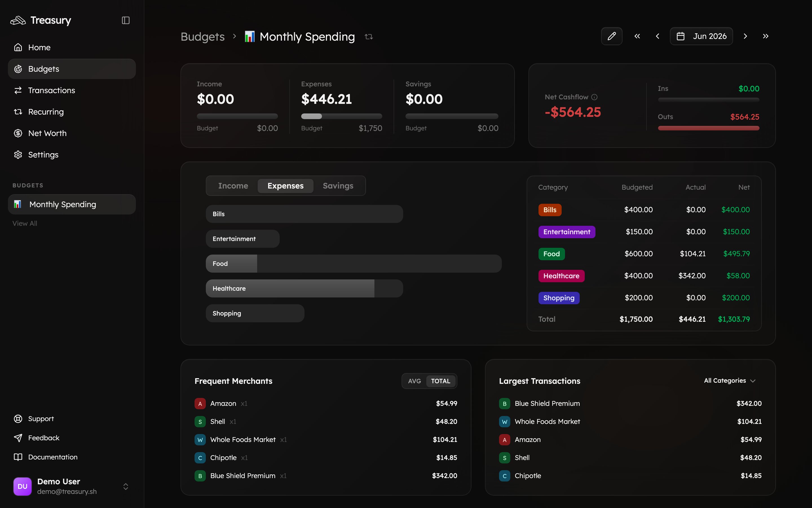Image resolution: width=812 pixels, height=508 pixels.
Task: Go to previous month with left chevron
Action: coord(658,36)
